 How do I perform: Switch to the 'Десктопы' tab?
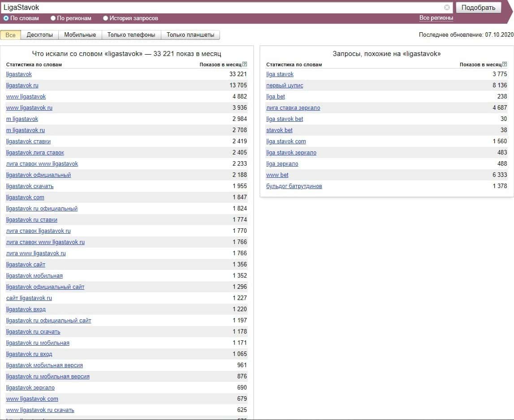click(39, 35)
